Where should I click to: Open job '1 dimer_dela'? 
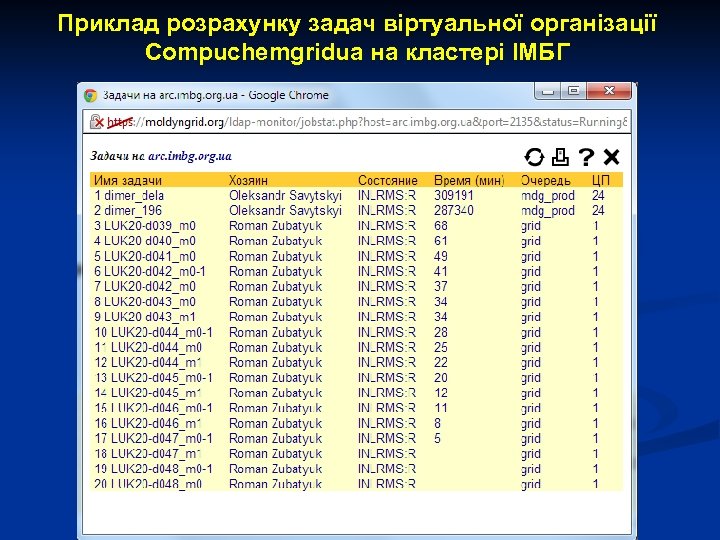(129, 196)
